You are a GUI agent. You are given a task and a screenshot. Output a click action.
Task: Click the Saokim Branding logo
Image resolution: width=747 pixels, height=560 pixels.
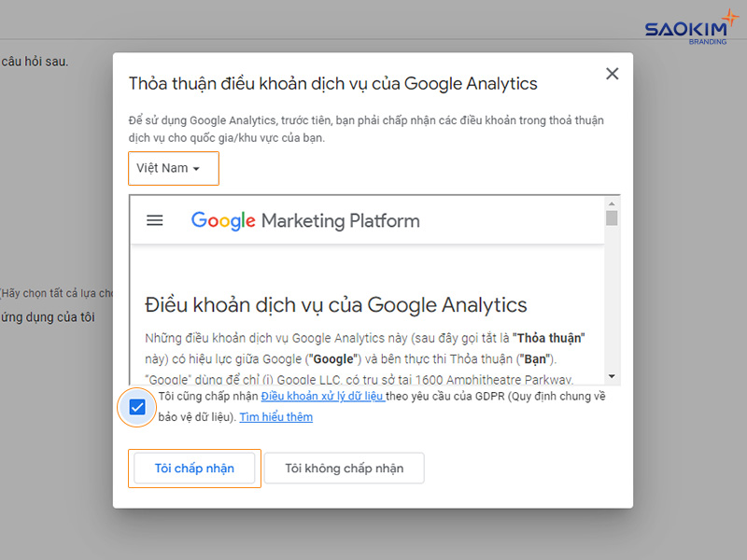point(691,25)
